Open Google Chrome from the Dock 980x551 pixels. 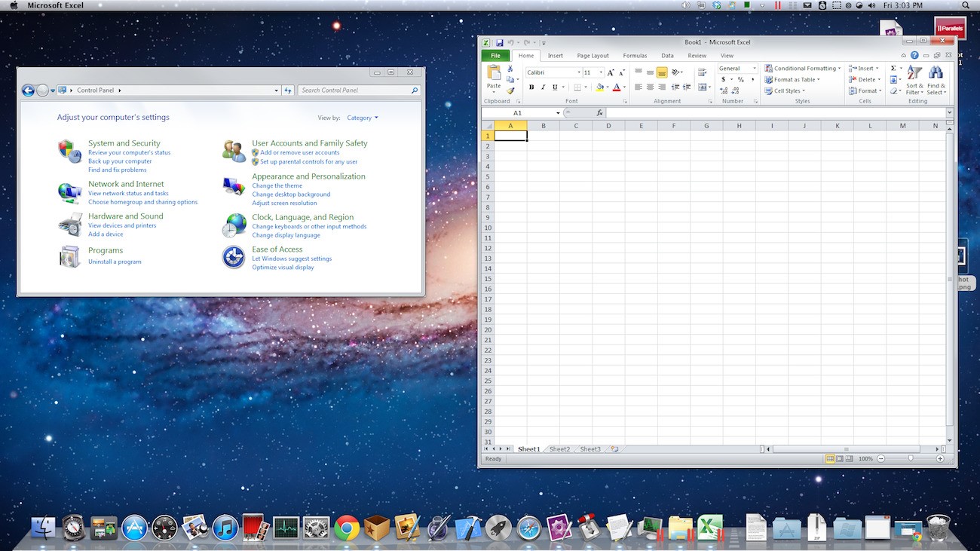(347, 528)
